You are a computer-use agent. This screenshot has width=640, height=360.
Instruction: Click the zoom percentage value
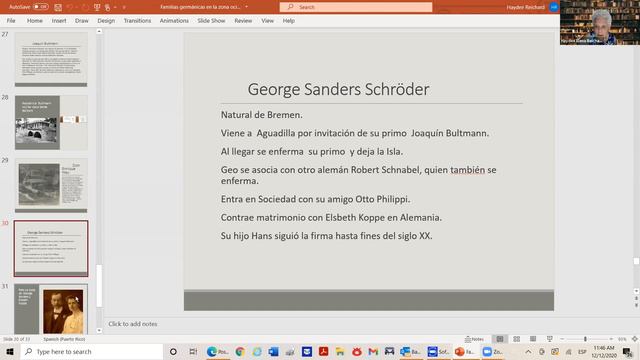622,339
